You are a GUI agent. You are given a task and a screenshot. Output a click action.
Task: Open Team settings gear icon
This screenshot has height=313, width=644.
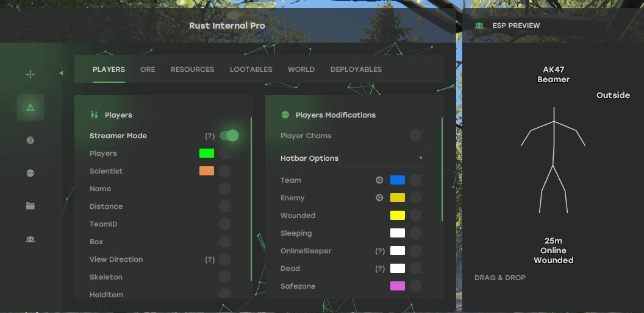pos(379,180)
